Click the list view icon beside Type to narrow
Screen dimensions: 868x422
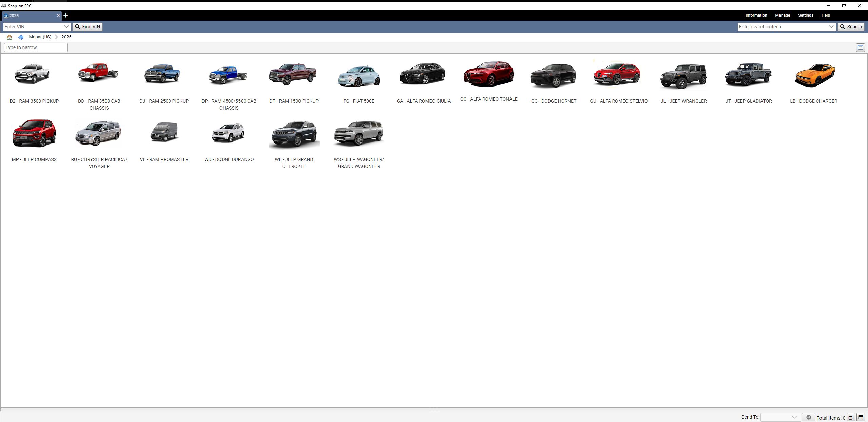click(x=861, y=47)
